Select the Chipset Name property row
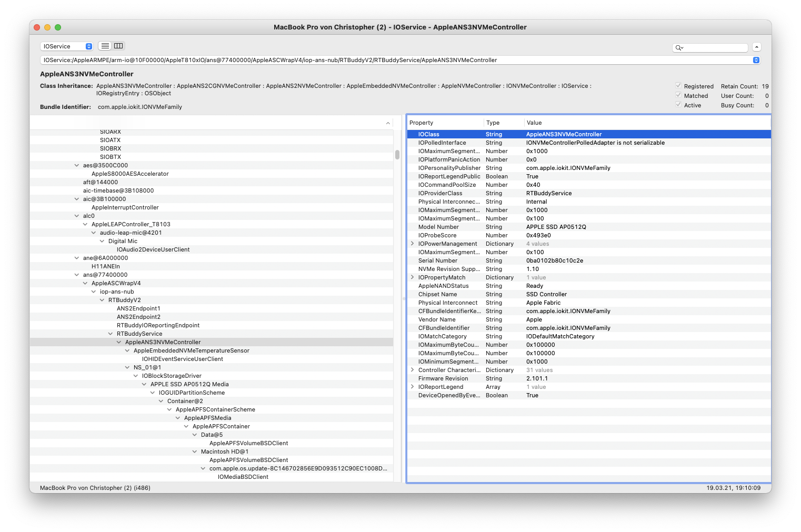This screenshot has height=532, width=801. point(589,294)
